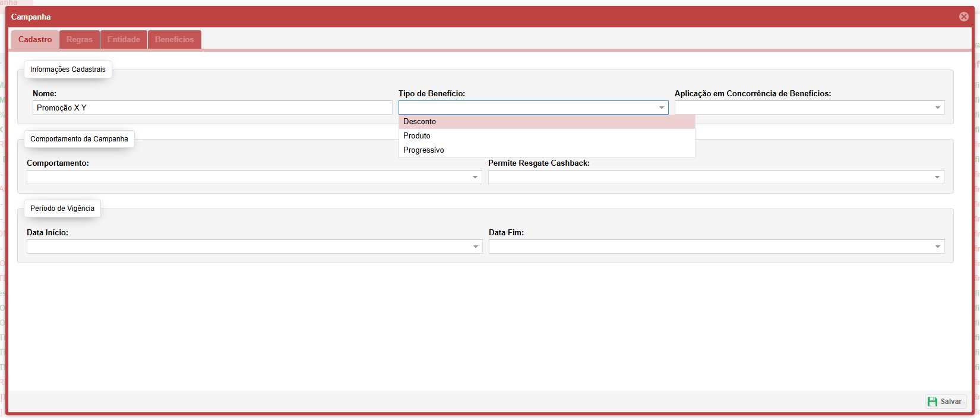The width and height of the screenshot is (980, 420).
Task: Expand Aplicação em Concorrência de Benefícios dropdown
Action: click(937, 108)
